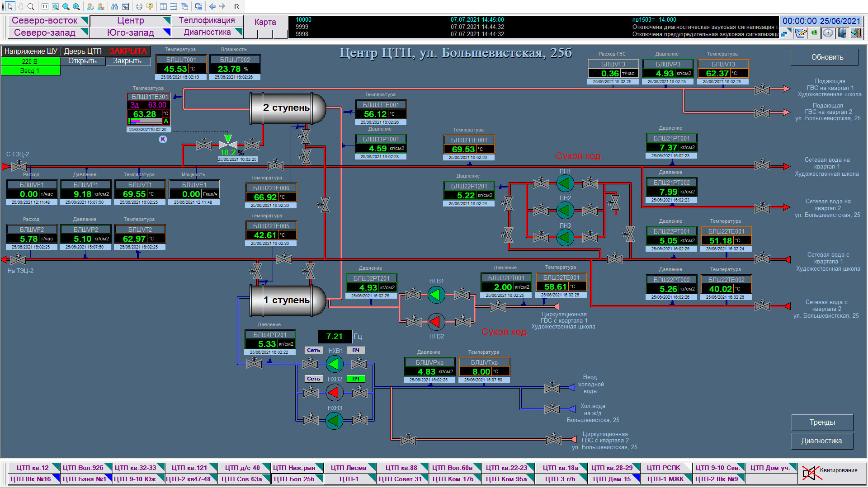Click the Обновить refresh button
The height and width of the screenshot is (488, 868).
824,57
